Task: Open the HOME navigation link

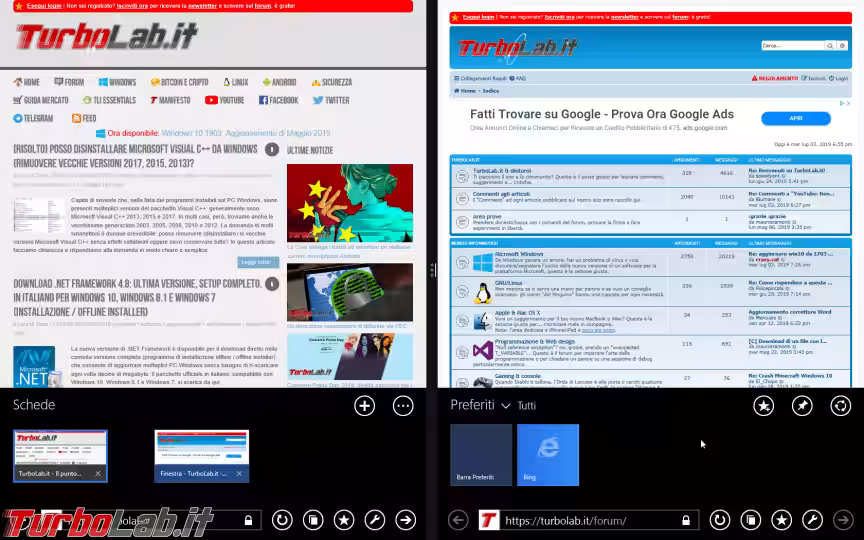Action: [x=27, y=82]
